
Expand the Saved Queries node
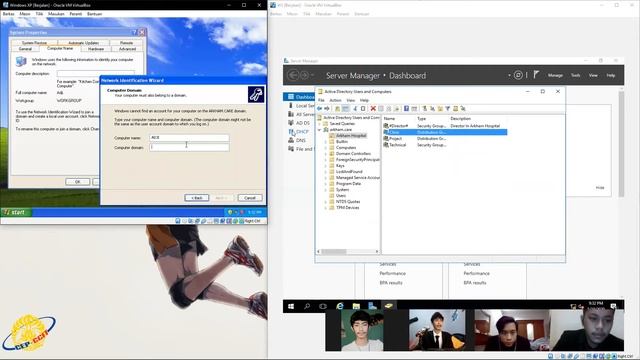point(320,124)
